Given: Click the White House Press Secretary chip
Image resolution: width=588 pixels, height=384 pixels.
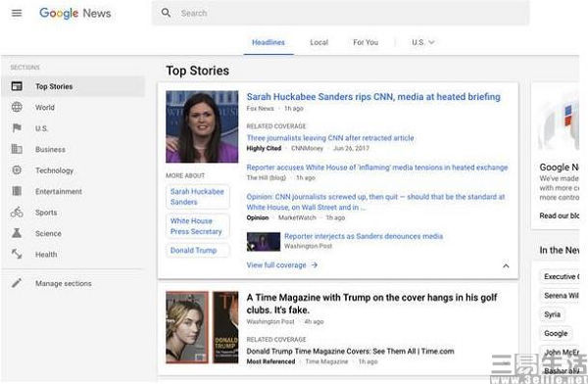Looking at the screenshot, I should pyautogui.click(x=198, y=226).
